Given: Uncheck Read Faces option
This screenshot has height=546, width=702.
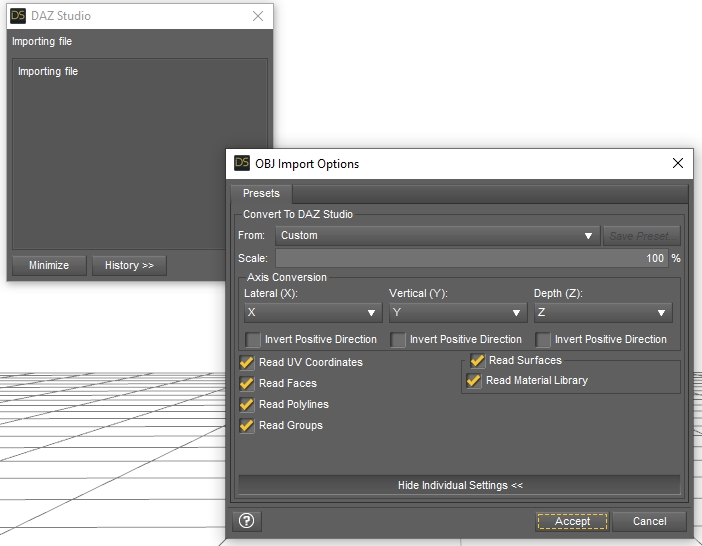Looking at the screenshot, I should [x=246, y=383].
